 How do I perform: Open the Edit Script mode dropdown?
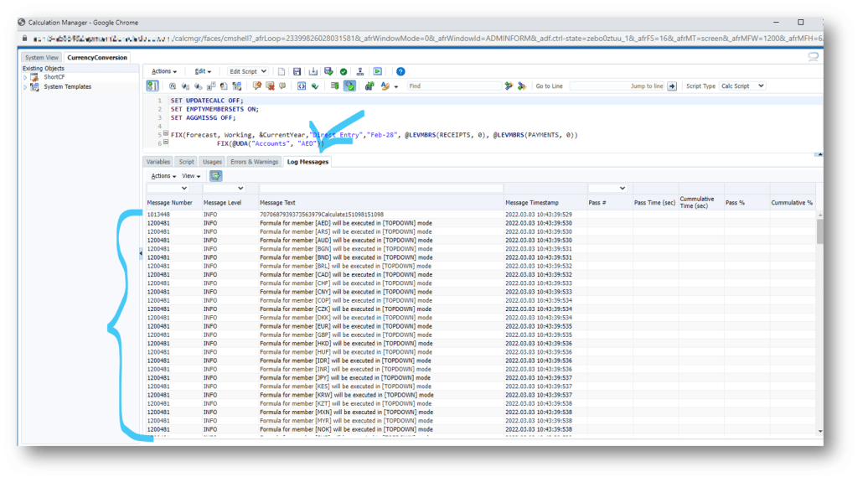coord(247,71)
